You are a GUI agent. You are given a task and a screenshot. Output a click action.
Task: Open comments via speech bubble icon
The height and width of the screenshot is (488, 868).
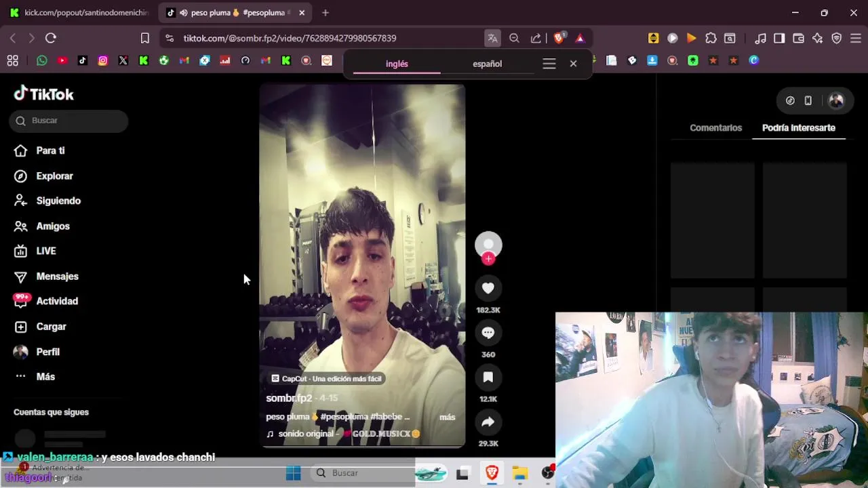pos(488,333)
